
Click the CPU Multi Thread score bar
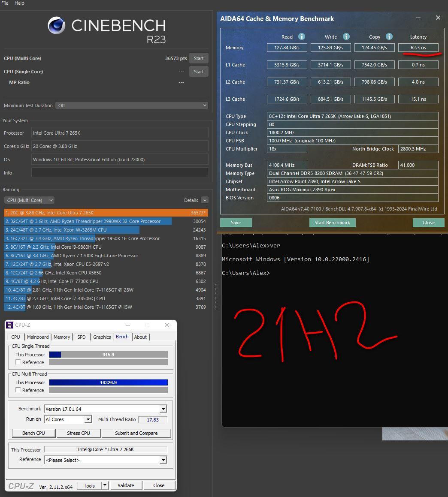click(108, 382)
